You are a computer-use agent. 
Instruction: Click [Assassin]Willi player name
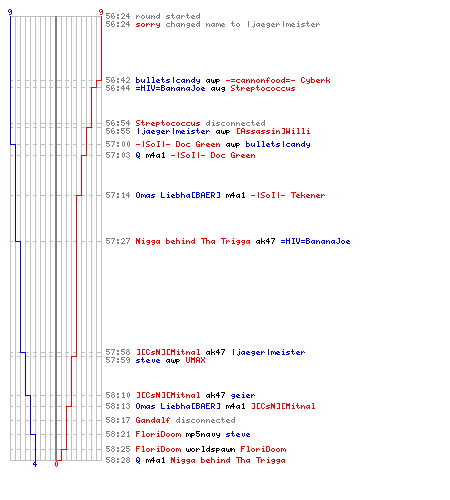coord(273,131)
